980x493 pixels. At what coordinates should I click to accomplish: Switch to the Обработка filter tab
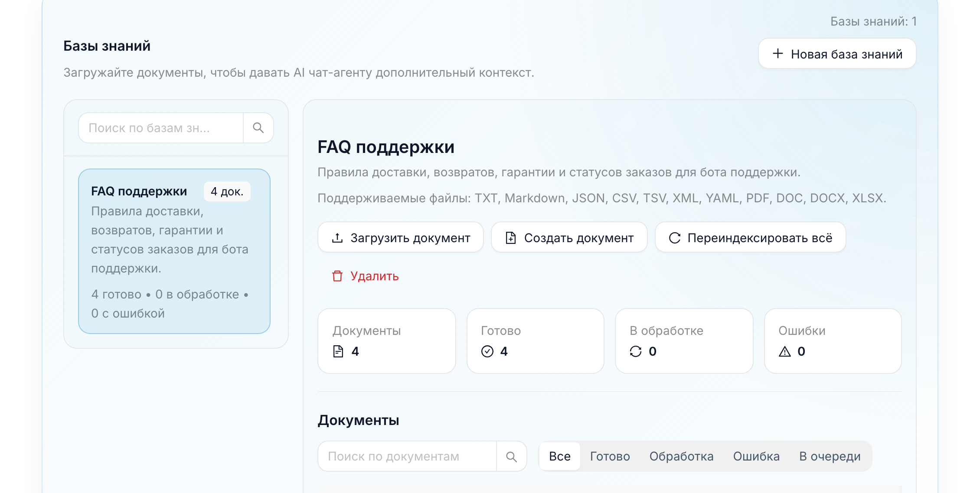tap(681, 456)
